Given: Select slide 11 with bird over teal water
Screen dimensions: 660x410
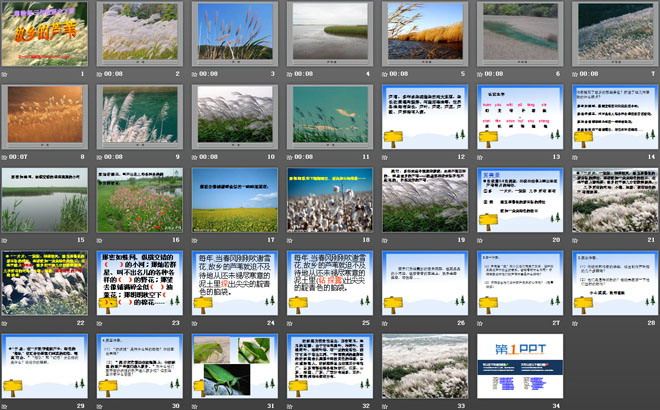Looking at the screenshot, I should [329, 116].
